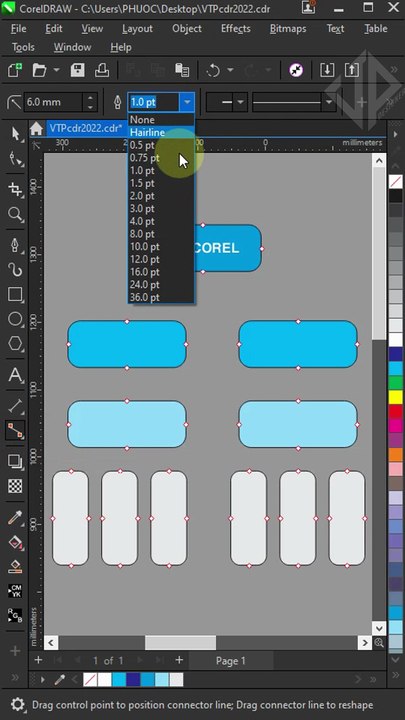This screenshot has height=720, width=405.
Task: Select the Zoom magnifier tool
Action: [x=16, y=214]
